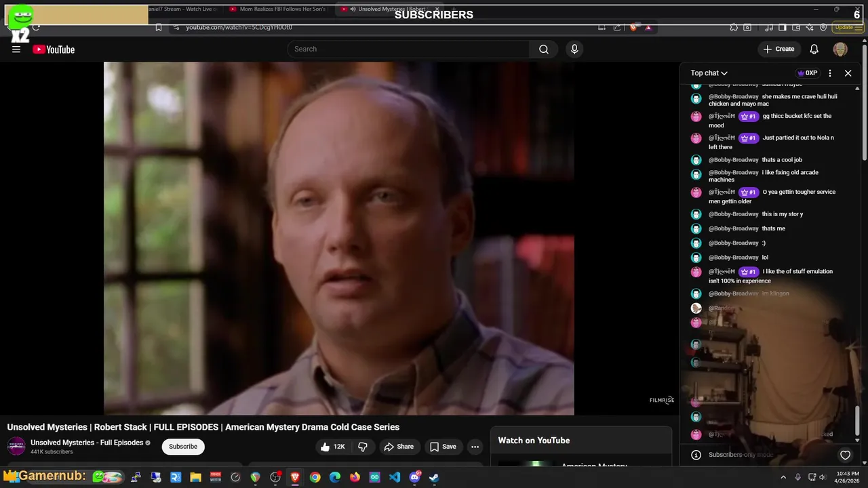868x488 pixels.
Task: Close the Unsolved Mysteries tab
Action: 437,9
